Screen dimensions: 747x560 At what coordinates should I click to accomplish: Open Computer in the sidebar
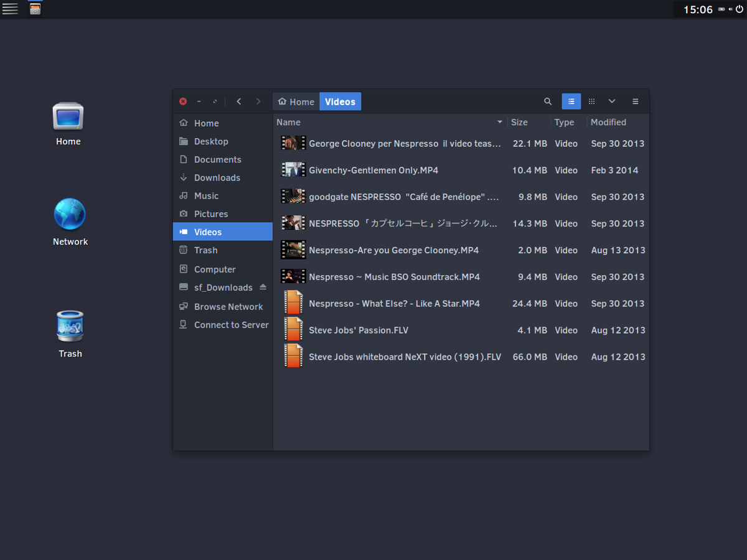(x=223, y=269)
